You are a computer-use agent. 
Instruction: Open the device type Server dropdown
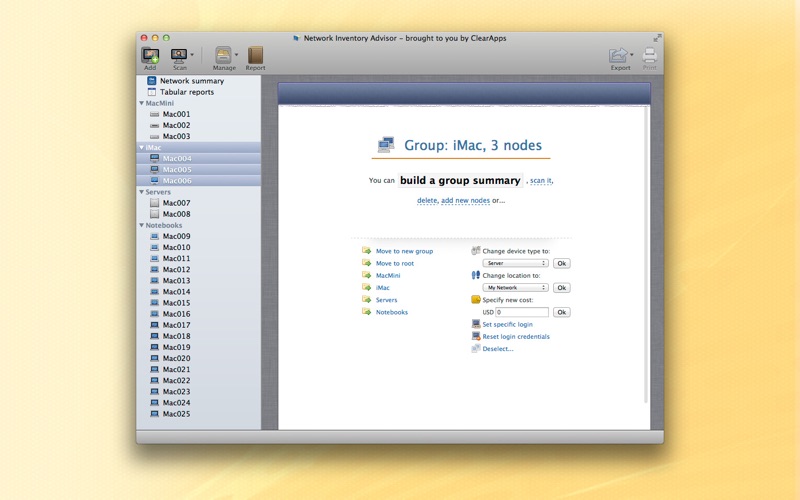coord(515,263)
